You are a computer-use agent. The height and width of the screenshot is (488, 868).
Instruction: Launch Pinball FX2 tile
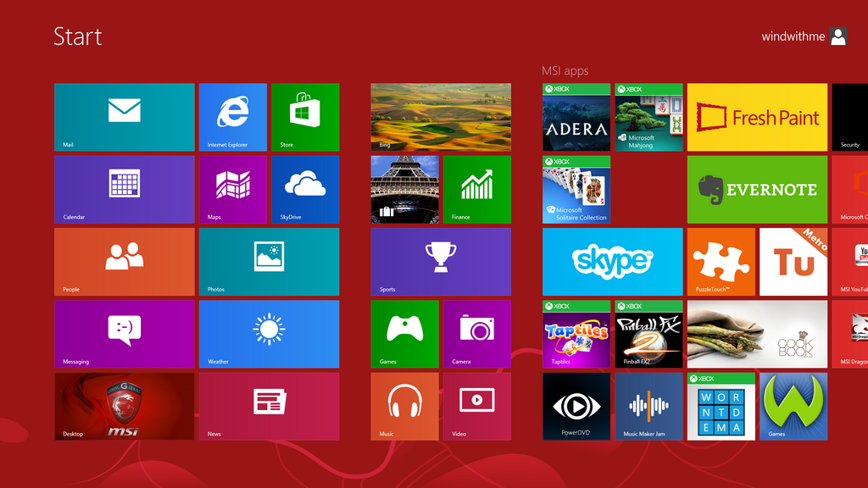(x=648, y=334)
